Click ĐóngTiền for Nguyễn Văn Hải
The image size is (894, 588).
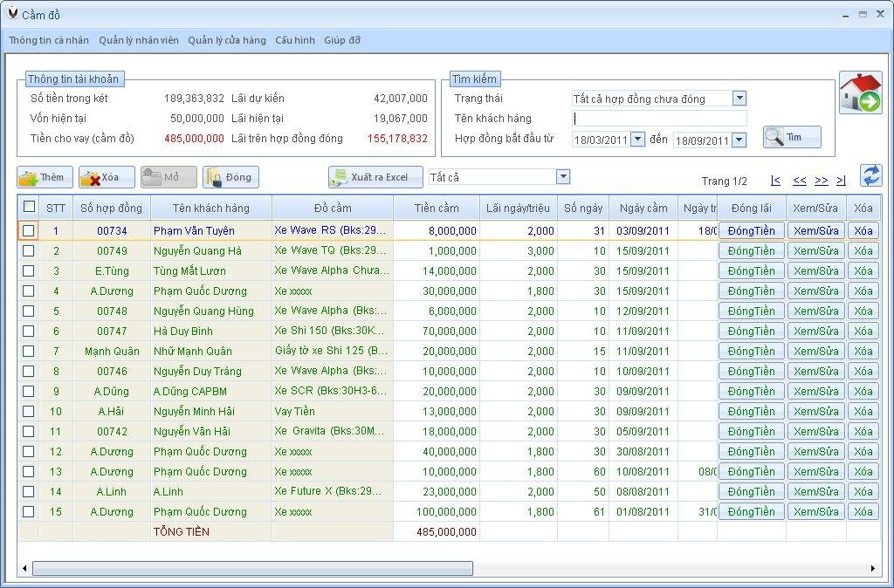pyautogui.click(x=752, y=431)
